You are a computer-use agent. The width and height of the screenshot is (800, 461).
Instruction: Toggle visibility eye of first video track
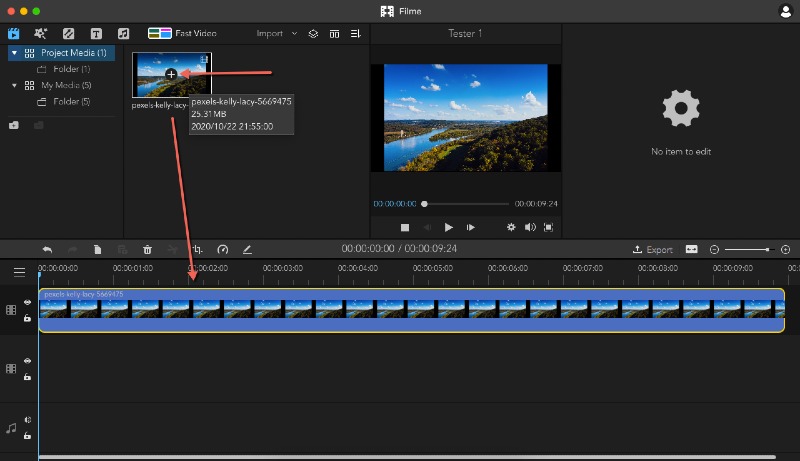28,302
